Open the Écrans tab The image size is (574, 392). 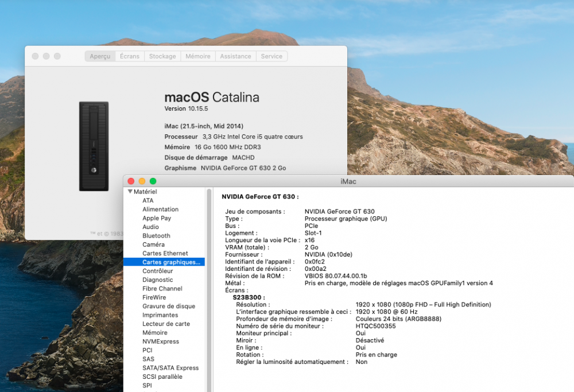[130, 56]
